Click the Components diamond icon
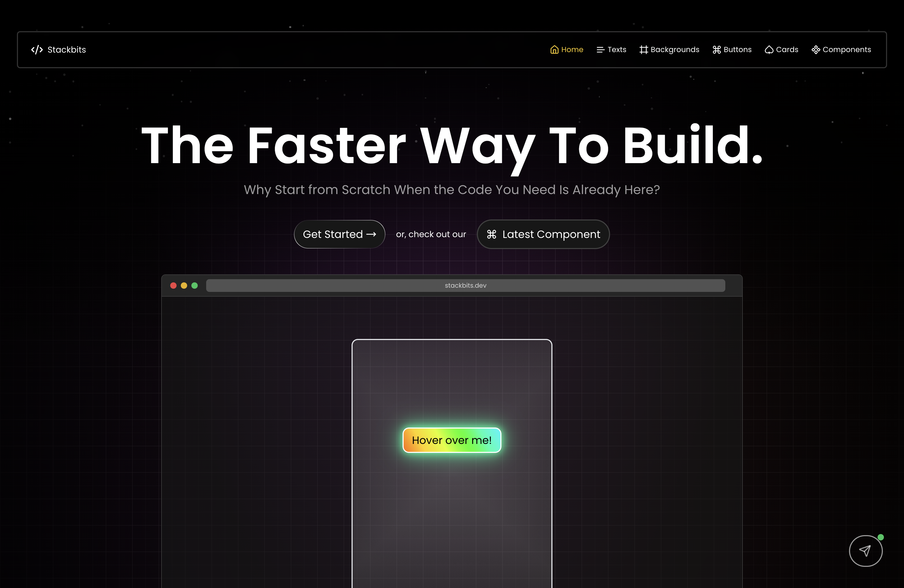This screenshot has height=588, width=904. pyautogui.click(x=815, y=50)
